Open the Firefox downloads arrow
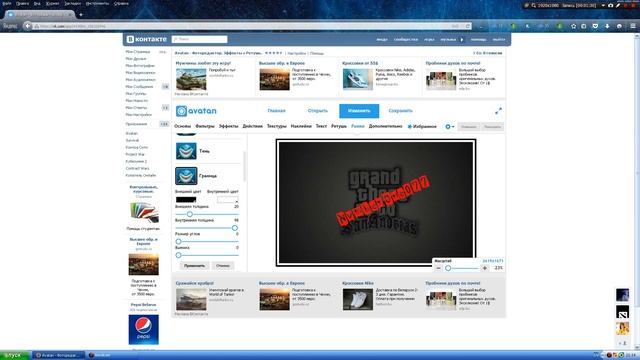This screenshot has height=360, width=640. coord(607,26)
